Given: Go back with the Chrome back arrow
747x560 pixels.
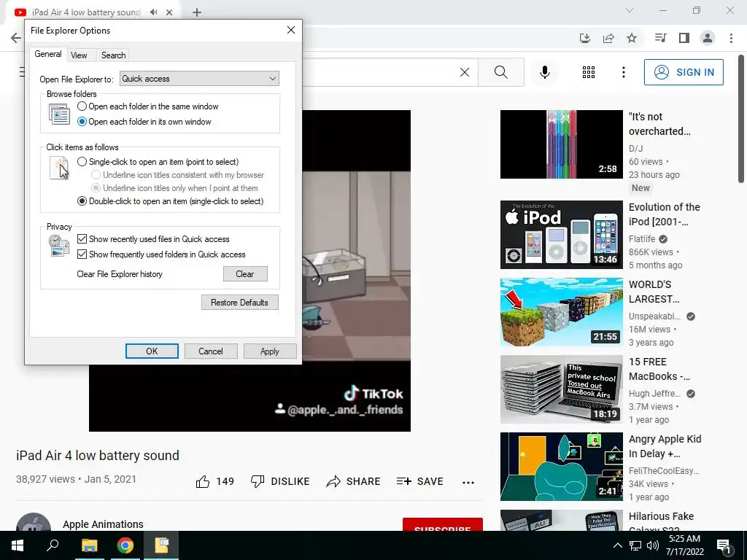Looking at the screenshot, I should (x=16, y=38).
